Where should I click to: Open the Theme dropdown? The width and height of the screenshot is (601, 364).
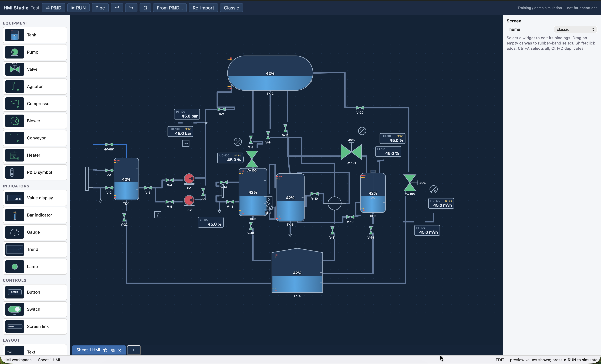pos(575,29)
